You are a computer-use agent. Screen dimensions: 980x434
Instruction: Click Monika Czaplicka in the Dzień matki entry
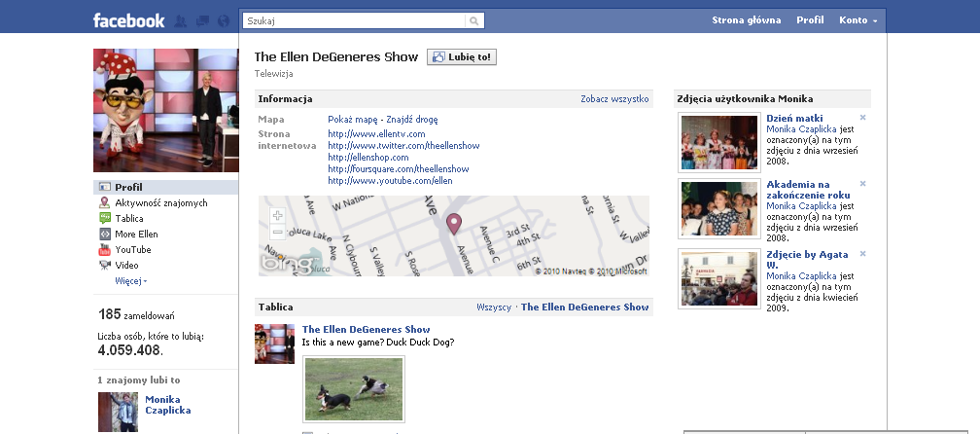(x=801, y=129)
